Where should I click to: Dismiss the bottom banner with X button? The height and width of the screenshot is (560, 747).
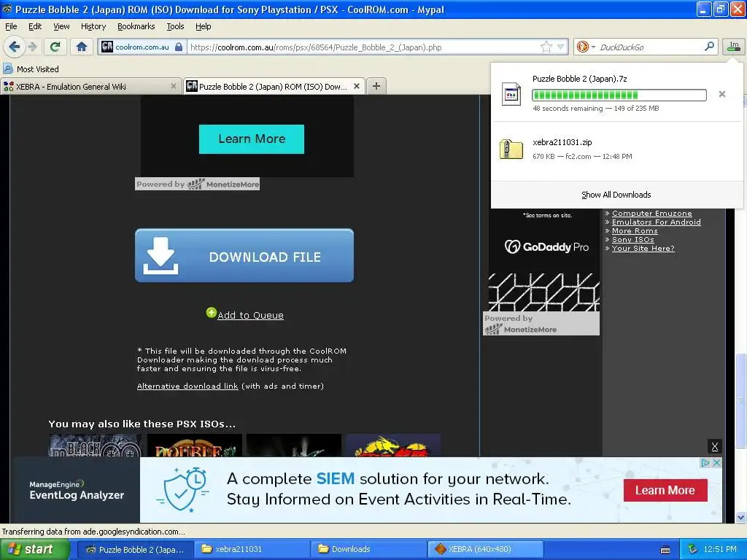point(715,447)
